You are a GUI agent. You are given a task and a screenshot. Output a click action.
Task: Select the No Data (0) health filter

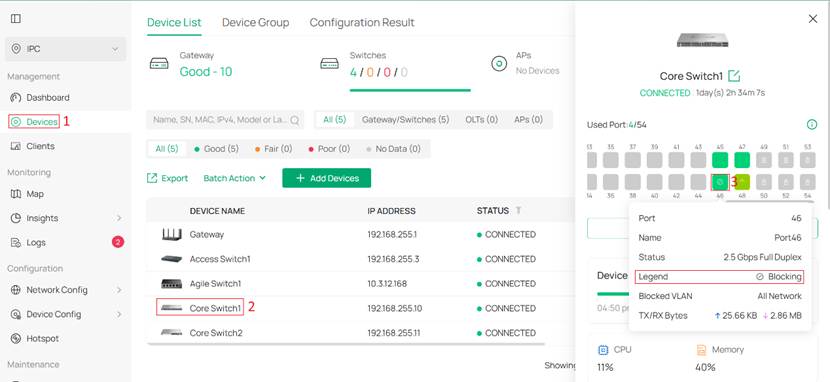coord(393,149)
